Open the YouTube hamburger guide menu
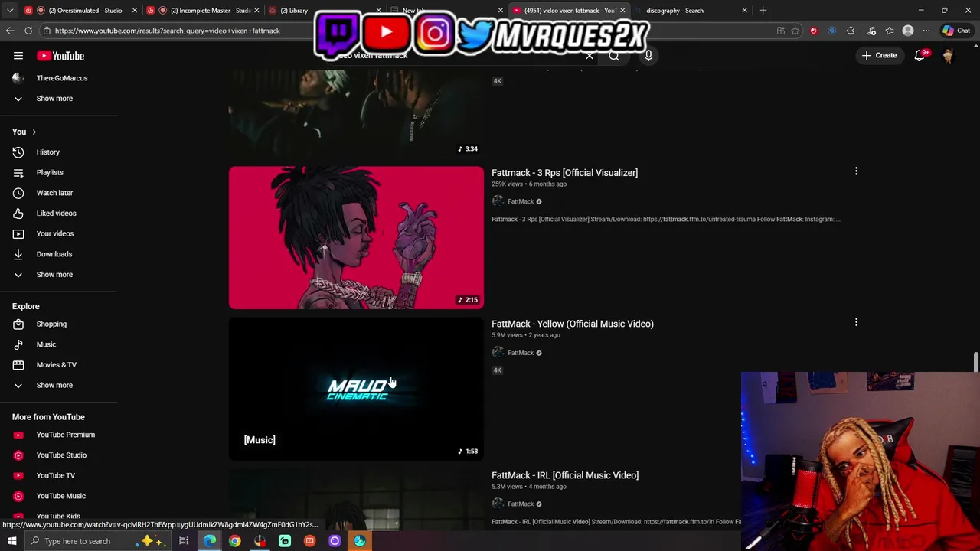 [18, 56]
